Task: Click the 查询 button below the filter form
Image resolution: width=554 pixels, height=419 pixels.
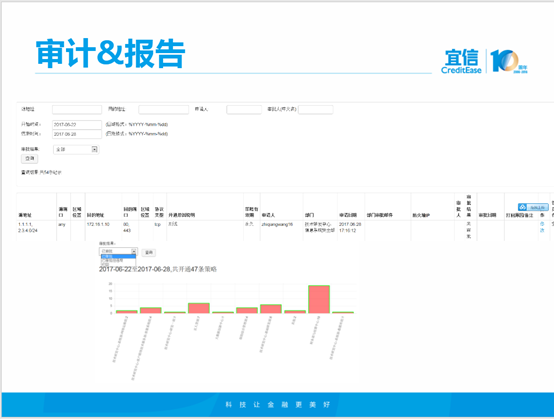Action: click(30, 159)
